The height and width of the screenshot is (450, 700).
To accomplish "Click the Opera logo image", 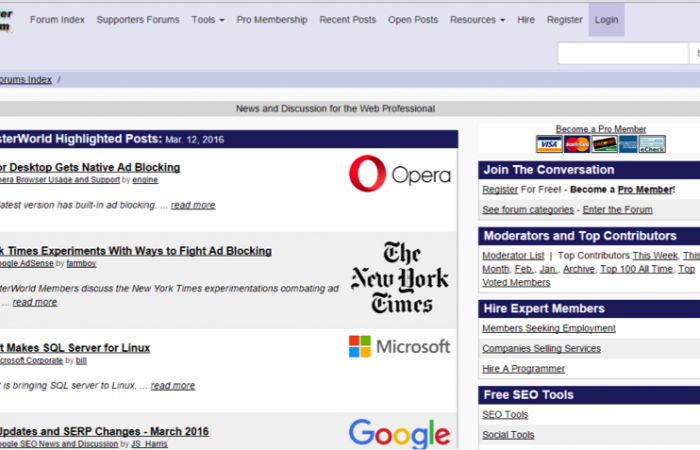I will click(400, 174).
